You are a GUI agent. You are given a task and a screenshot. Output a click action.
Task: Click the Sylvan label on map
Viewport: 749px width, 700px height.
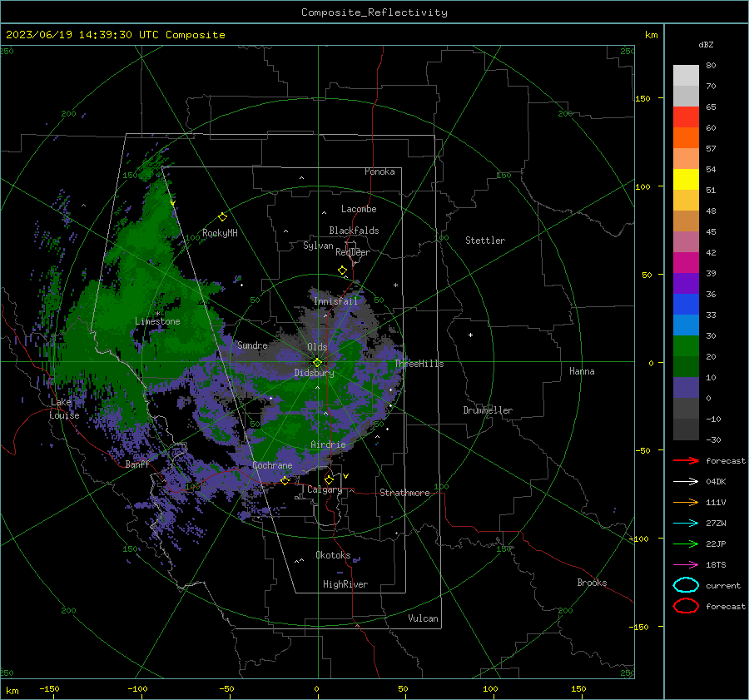(x=318, y=246)
